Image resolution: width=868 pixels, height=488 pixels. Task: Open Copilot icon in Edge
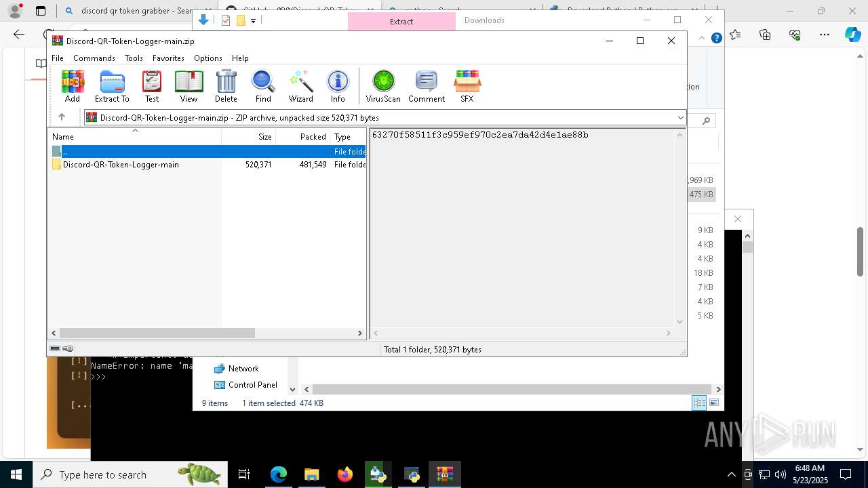[853, 35]
